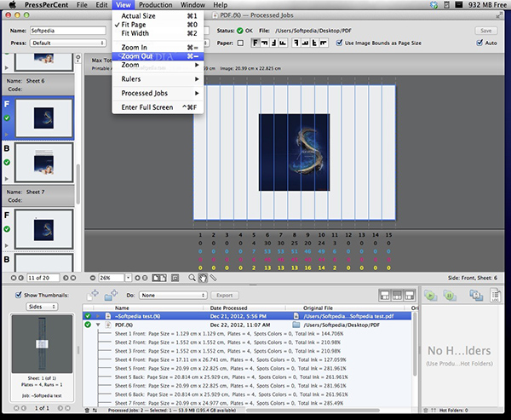Select the hand pan tool
Screen dimensions: 511x420
tap(203, 278)
